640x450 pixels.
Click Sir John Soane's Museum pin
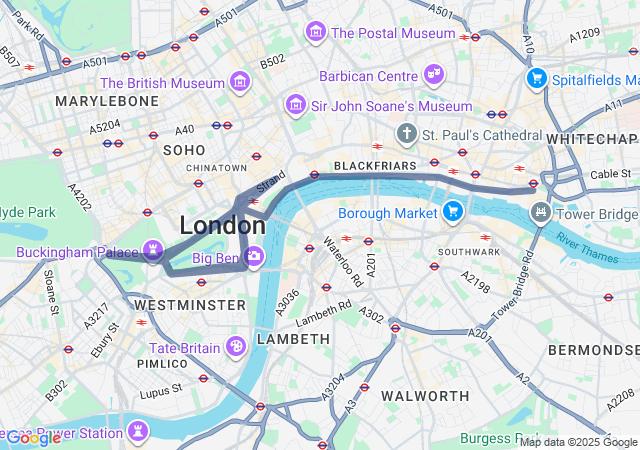(296, 106)
